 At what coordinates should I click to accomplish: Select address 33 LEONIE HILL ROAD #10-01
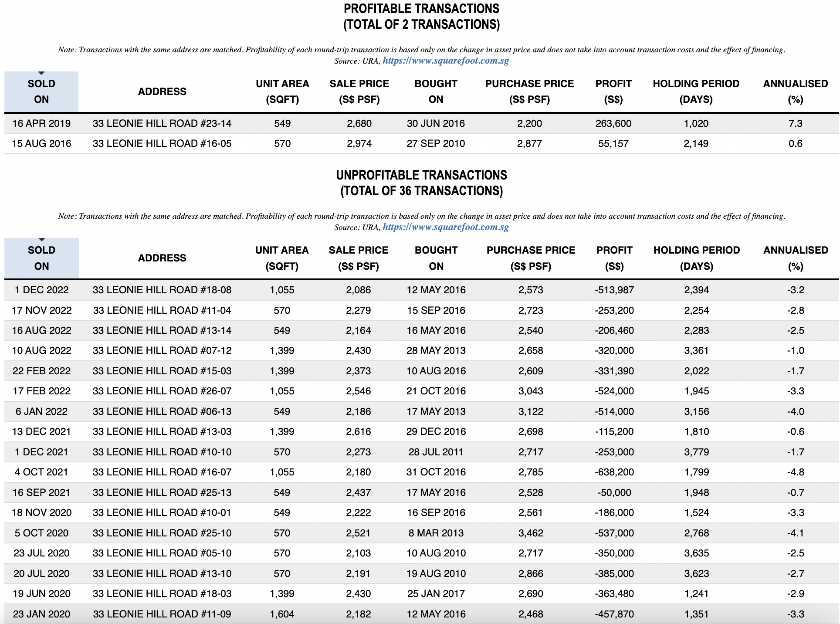[x=162, y=512]
